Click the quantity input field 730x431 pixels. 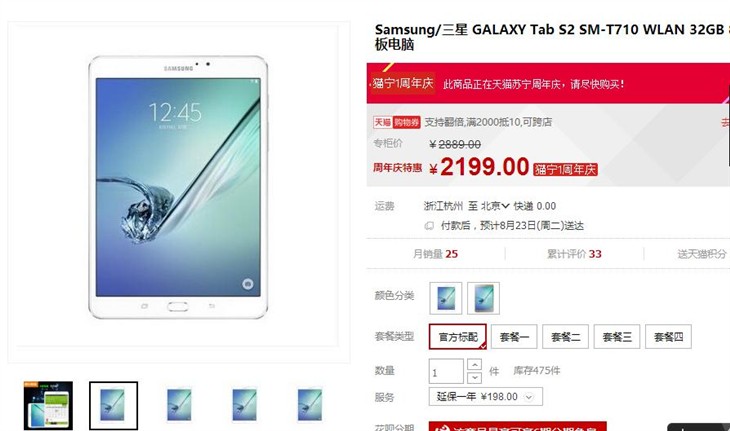pos(446,371)
